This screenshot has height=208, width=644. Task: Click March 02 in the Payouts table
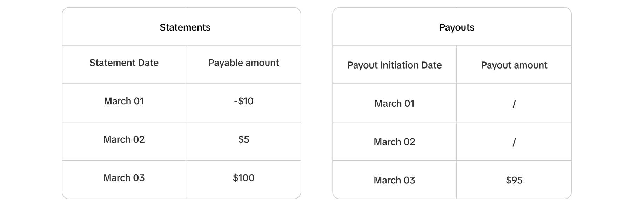click(x=394, y=142)
